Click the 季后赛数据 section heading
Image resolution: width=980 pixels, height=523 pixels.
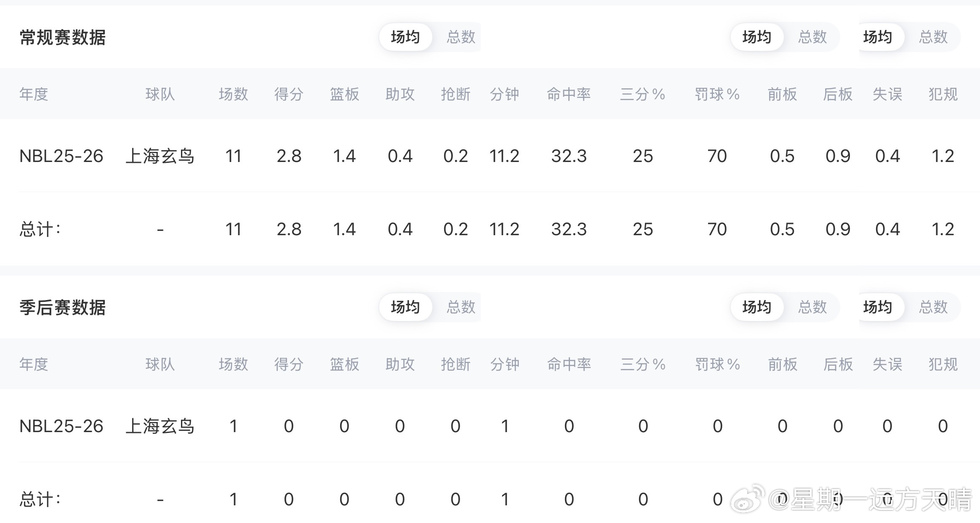click(63, 308)
